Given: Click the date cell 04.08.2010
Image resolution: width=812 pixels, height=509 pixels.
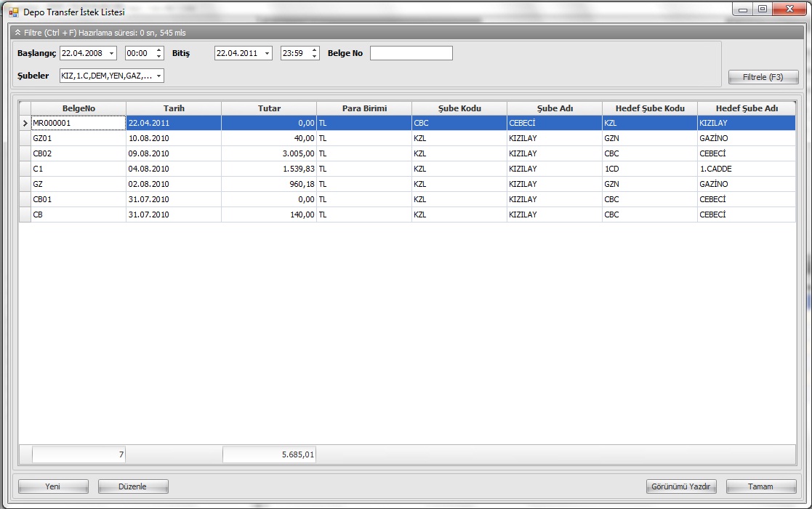Looking at the screenshot, I should (x=174, y=169).
